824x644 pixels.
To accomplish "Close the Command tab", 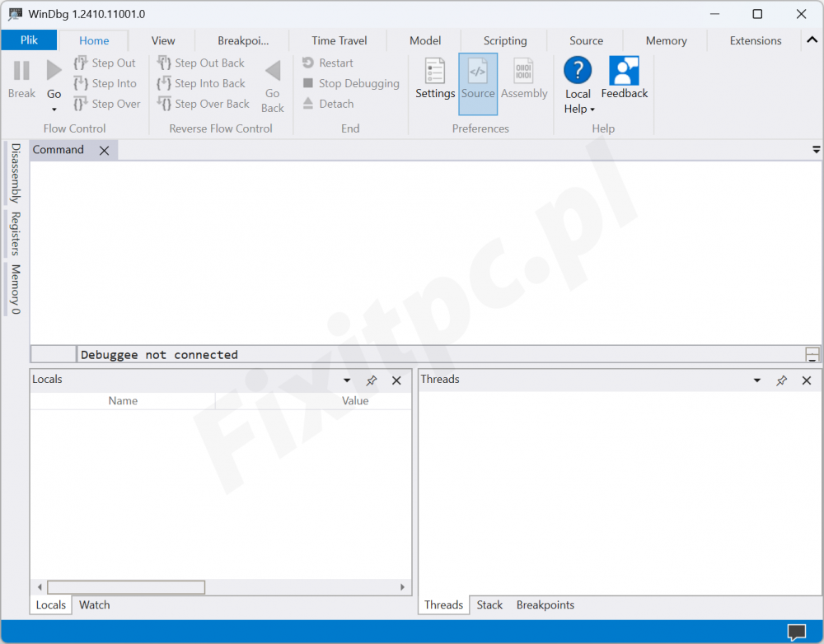I will pos(105,150).
